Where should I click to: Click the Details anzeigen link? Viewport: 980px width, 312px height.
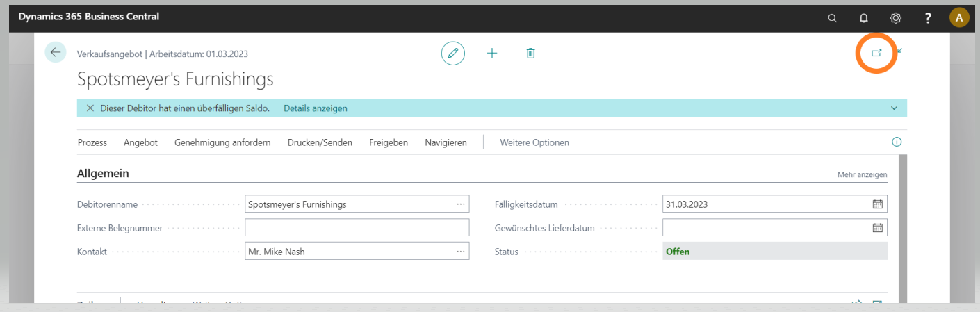[316, 108]
